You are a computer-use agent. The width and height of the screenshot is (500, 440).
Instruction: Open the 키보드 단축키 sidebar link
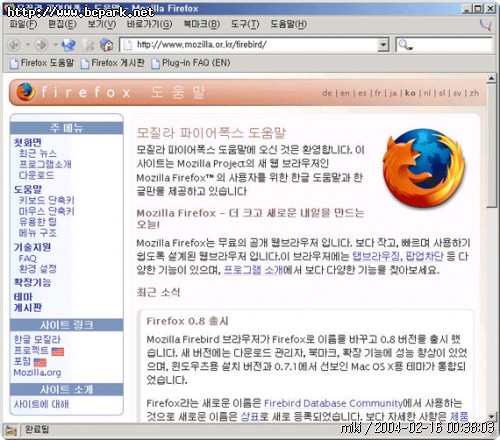46,200
